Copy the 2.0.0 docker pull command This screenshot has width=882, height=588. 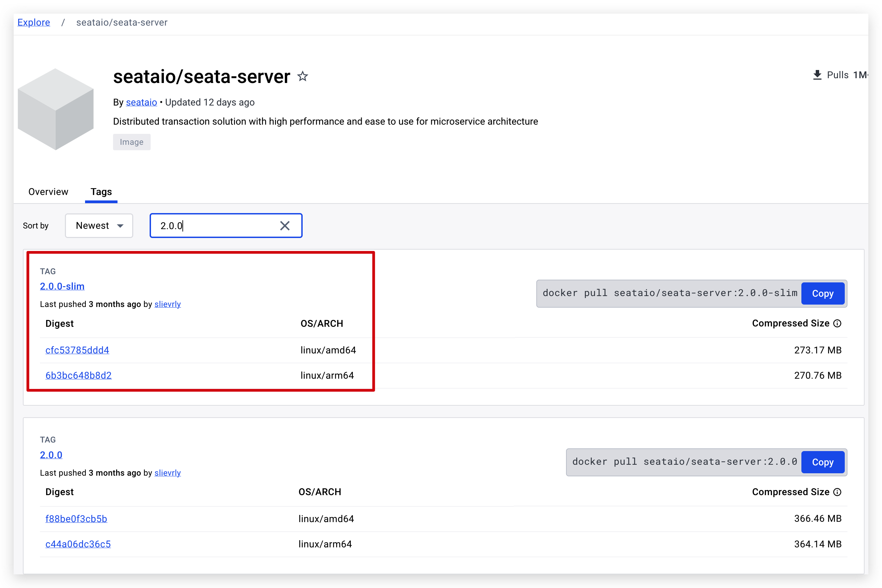point(822,462)
